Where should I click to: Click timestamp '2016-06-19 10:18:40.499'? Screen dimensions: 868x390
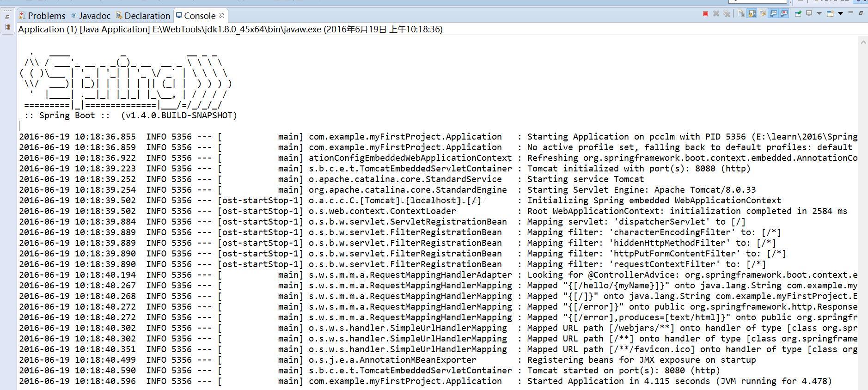[x=78, y=360]
